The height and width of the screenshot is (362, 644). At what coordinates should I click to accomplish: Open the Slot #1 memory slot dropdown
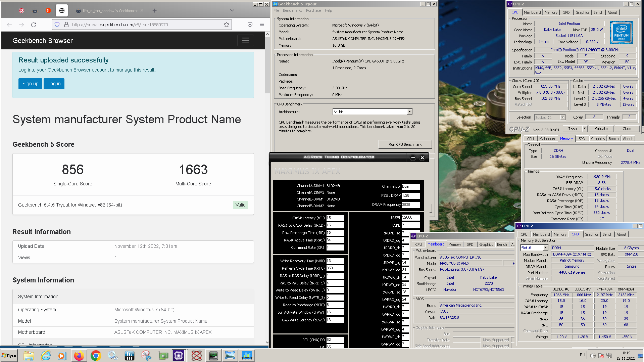[x=545, y=248]
